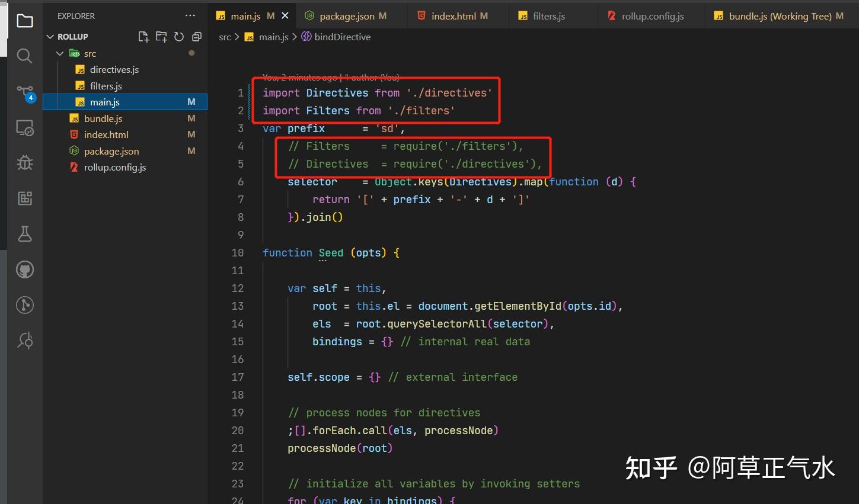Click the './directives' import path on line 1
The width and height of the screenshot is (859, 504).
tap(449, 93)
